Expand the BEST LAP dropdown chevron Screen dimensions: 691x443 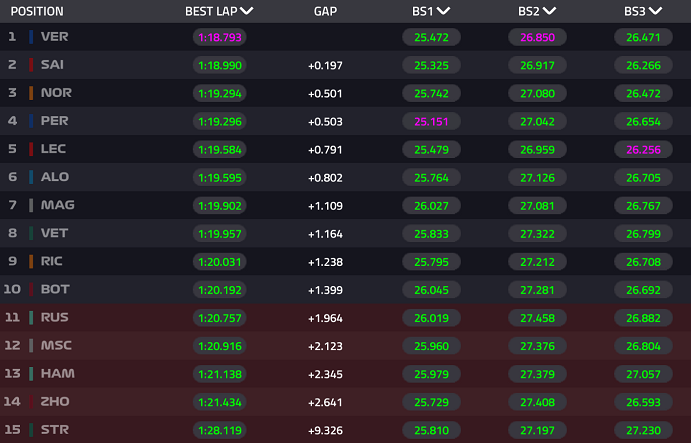[x=247, y=11]
